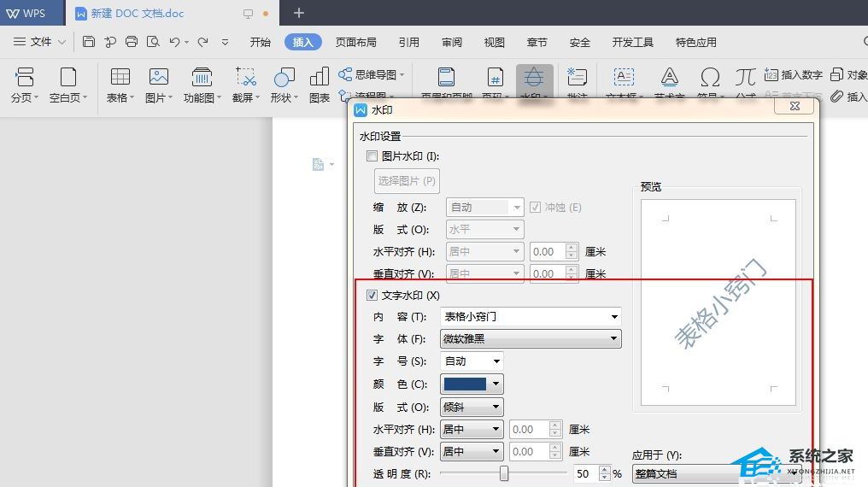868x487 pixels.
Task: Open the 特色应用 tab
Action: (695, 42)
